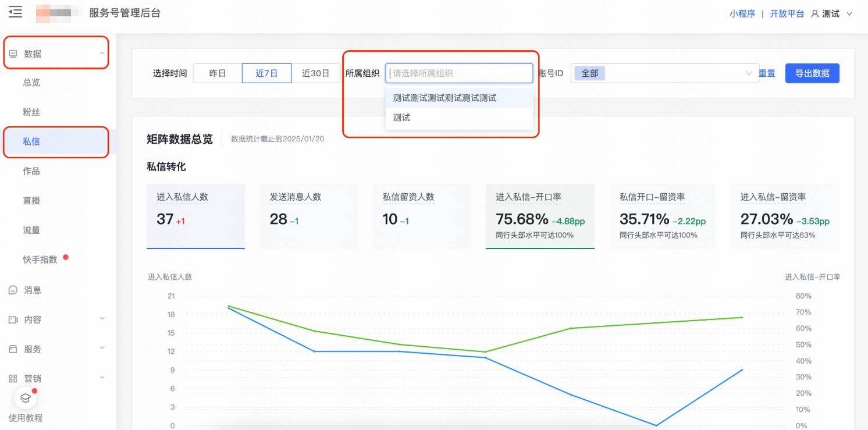Collapse the sidebar using the hamburger icon

coord(15,12)
